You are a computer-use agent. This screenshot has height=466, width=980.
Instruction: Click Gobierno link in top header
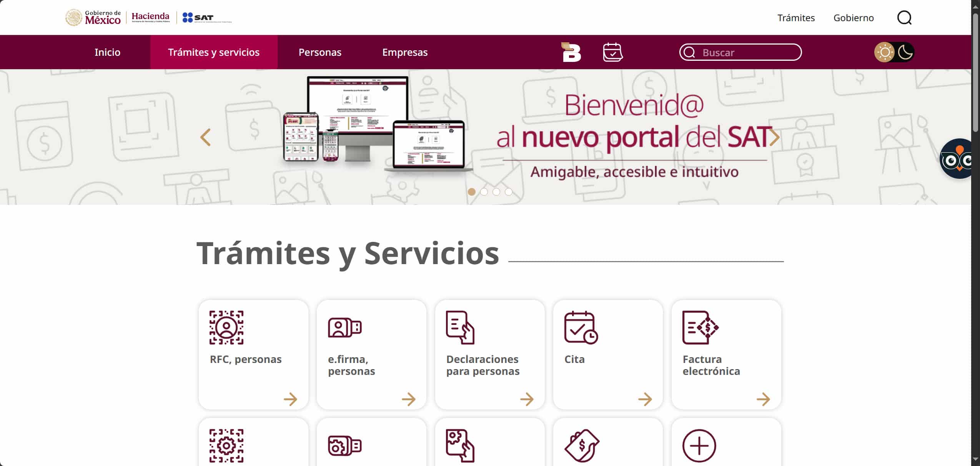pos(854,18)
